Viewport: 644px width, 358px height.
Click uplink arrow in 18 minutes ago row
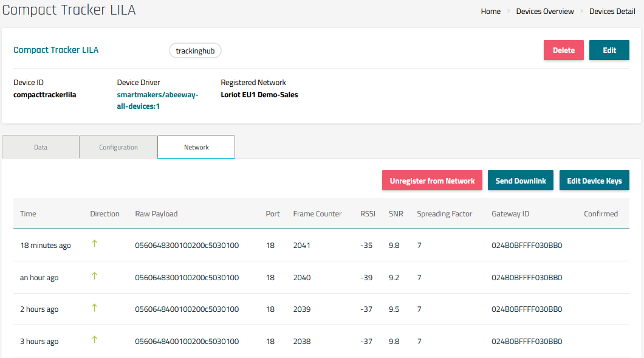pyautogui.click(x=94, y=244)
